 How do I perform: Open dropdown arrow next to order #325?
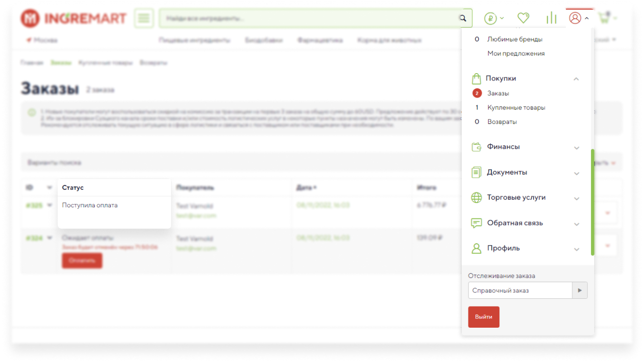click(x=50, y=206)
